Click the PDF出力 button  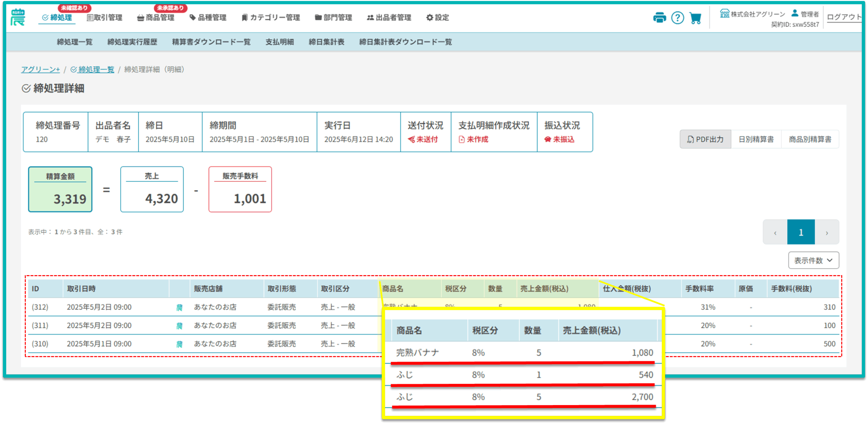click(x=705, y=139)
